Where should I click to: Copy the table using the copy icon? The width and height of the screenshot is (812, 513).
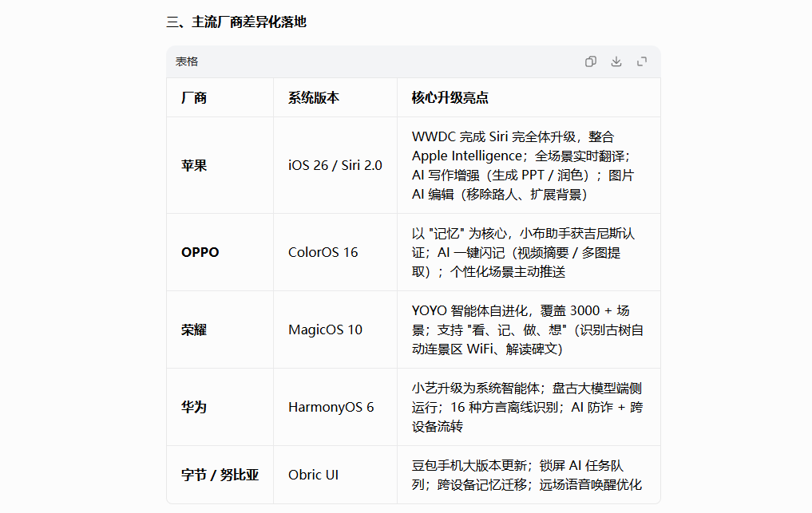click(590, 61)
